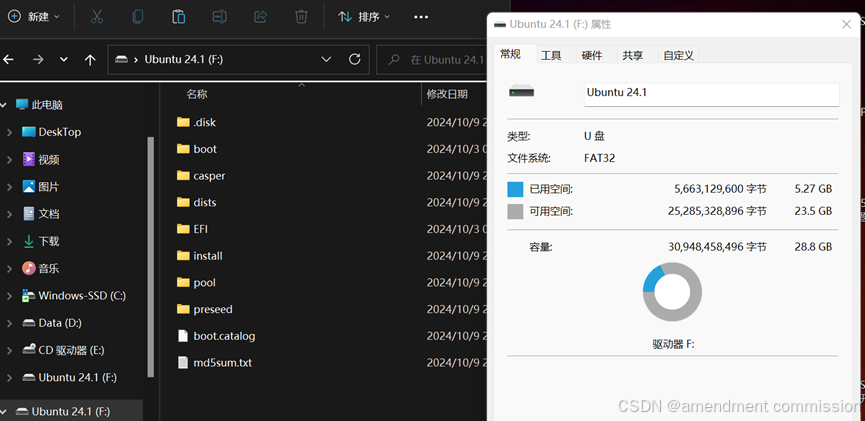Click the navigation pane scrollbar
Screen dimensions: 865x421
(151, 257)
